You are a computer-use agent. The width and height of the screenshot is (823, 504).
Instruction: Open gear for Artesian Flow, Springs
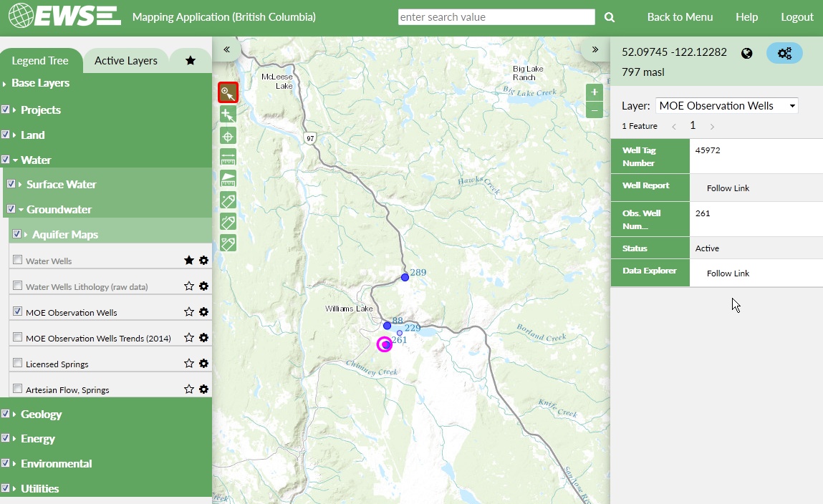point(203,389)
